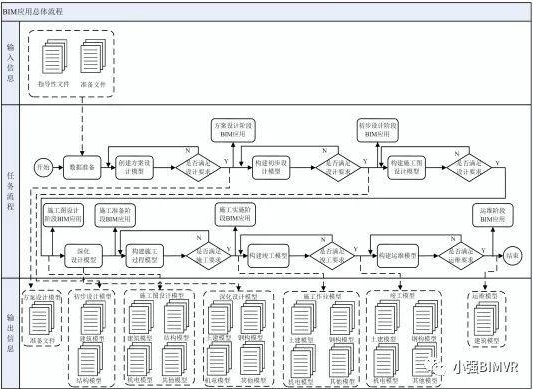Click the 施工实施阶段BIM应用 box

(235, 214)
